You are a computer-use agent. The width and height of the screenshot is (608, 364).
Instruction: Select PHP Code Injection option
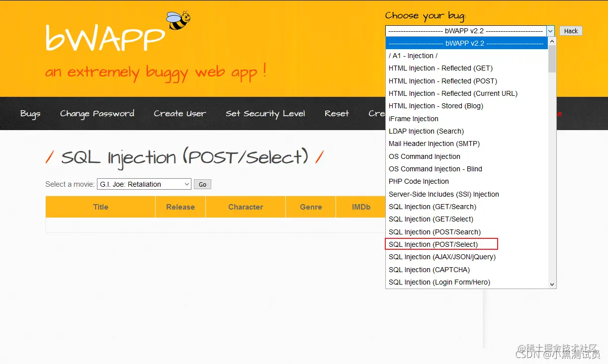pos(467,181)
